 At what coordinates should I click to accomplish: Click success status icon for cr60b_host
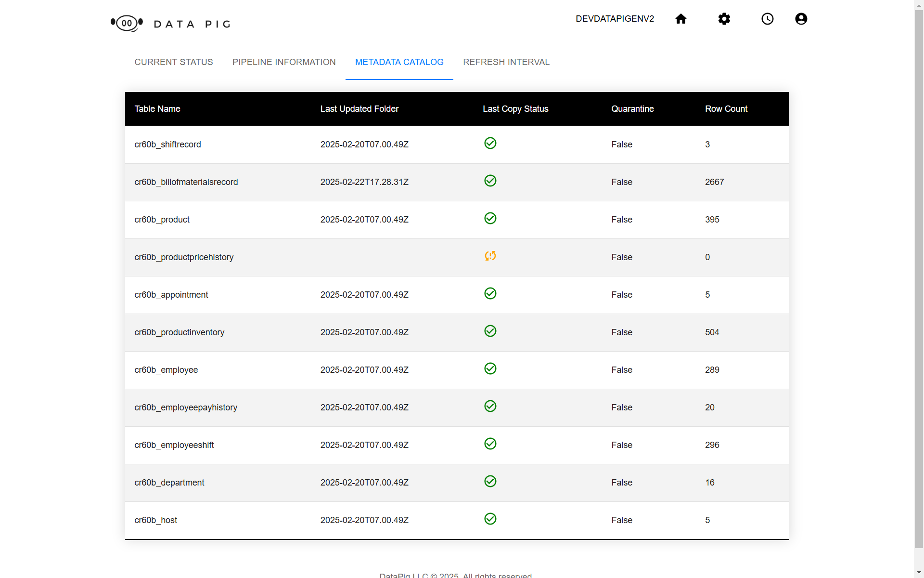coord(490,519)
